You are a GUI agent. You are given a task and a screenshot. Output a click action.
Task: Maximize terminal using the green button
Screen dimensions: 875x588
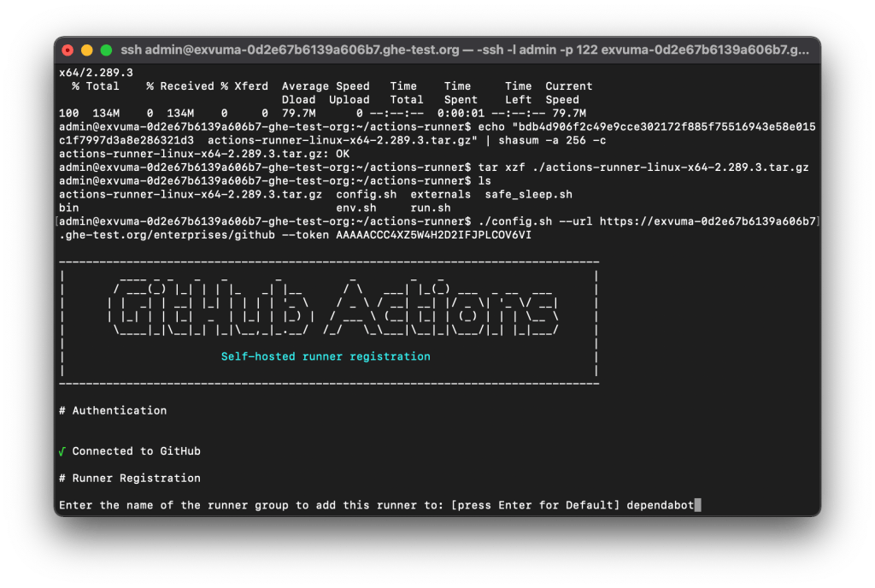point(106,50)
